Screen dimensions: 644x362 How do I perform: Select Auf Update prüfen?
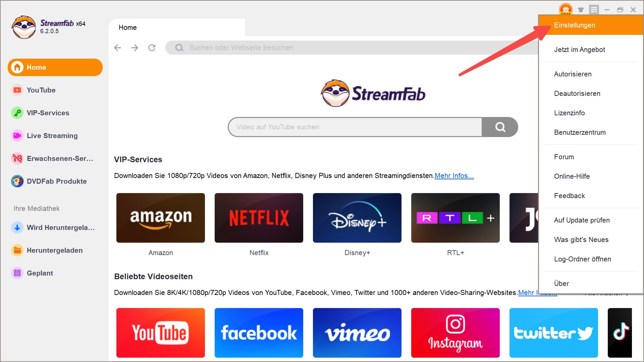[591, 220]
